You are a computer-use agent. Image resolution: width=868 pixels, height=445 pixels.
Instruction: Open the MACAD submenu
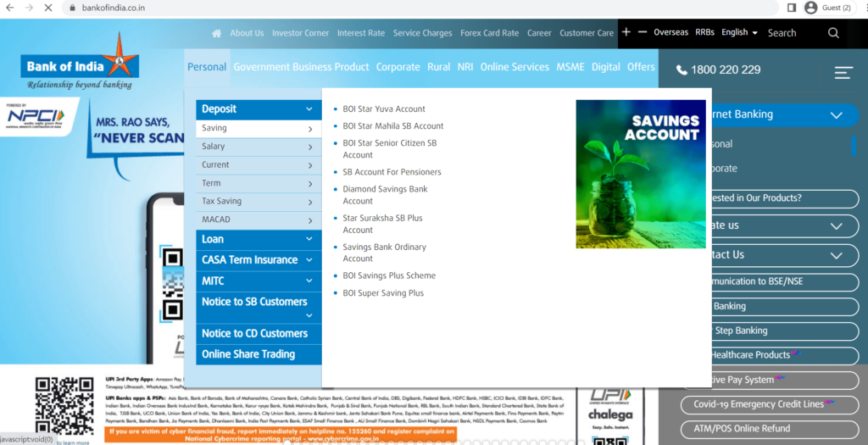click(259, 220)
